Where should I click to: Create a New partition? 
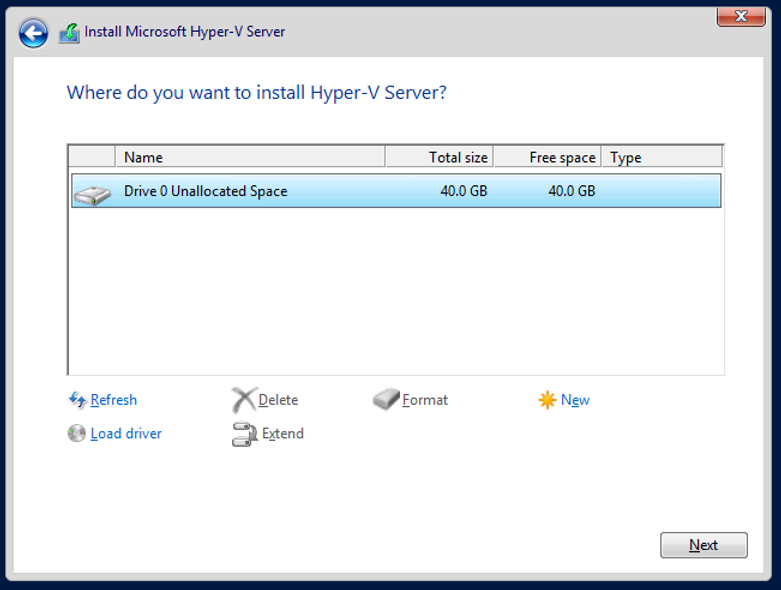click(x=575, y=400)
